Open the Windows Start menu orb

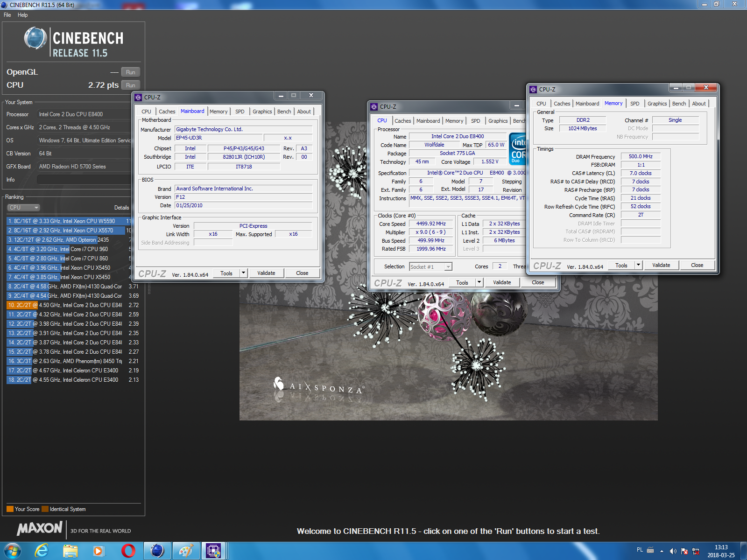13,551
